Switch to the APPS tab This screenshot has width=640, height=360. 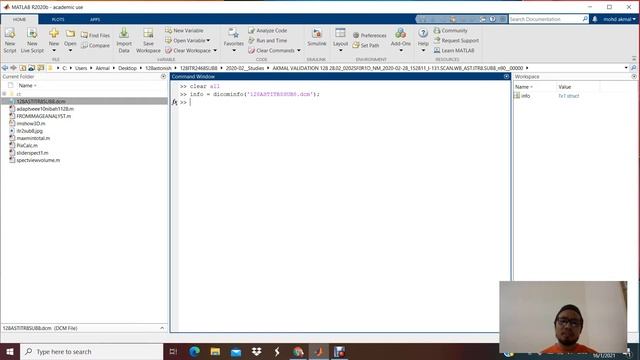click(95, 19)
